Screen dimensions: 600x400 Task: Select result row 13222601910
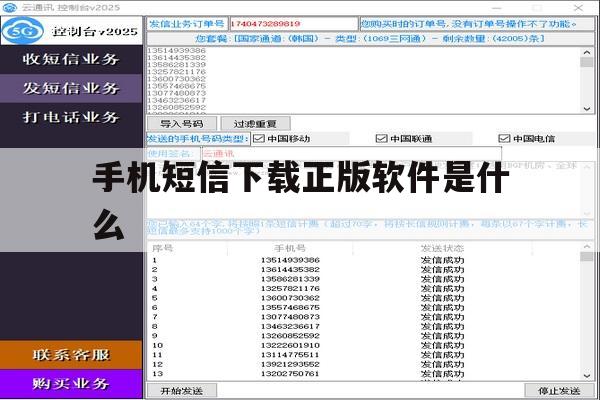pyautogui.click(x=364, y=345)
